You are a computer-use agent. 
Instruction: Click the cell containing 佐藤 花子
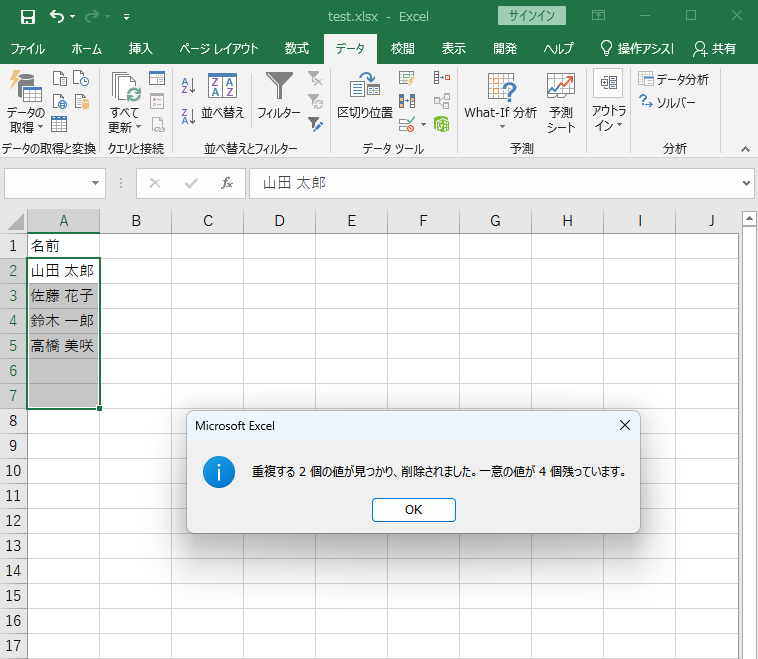pos(63,296)
